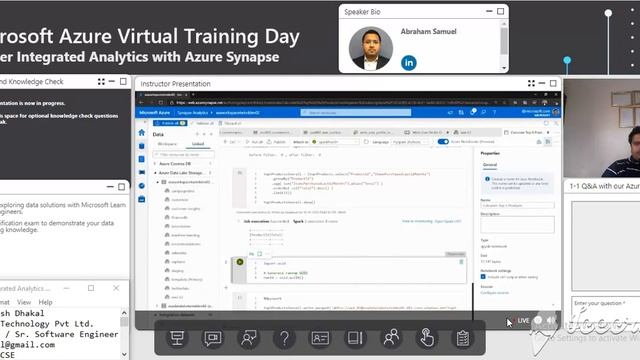
Task: Focus the Azure search resources box
Action: click(356, 112)
